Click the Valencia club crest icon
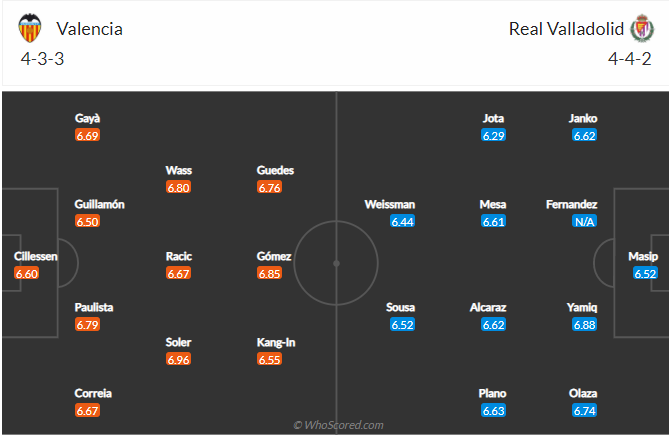The image size is (669, 435). pos(30,28)
